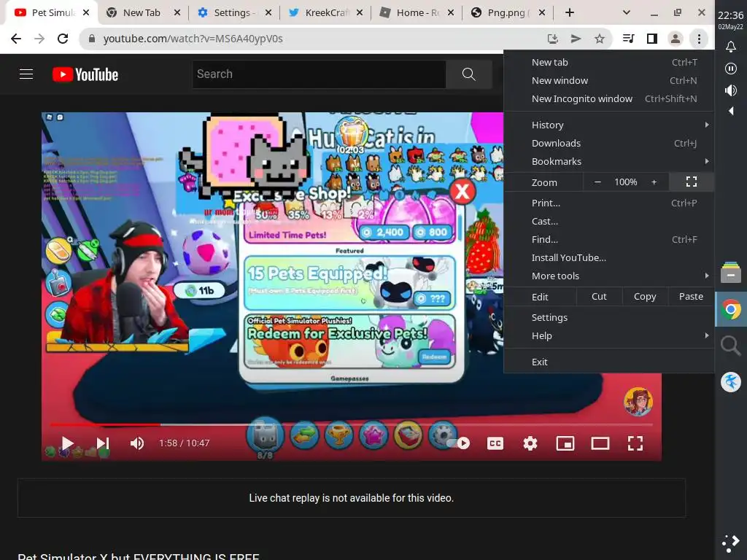
Task: Click the Chrome icon in the dock
Action: pos(731,309)
